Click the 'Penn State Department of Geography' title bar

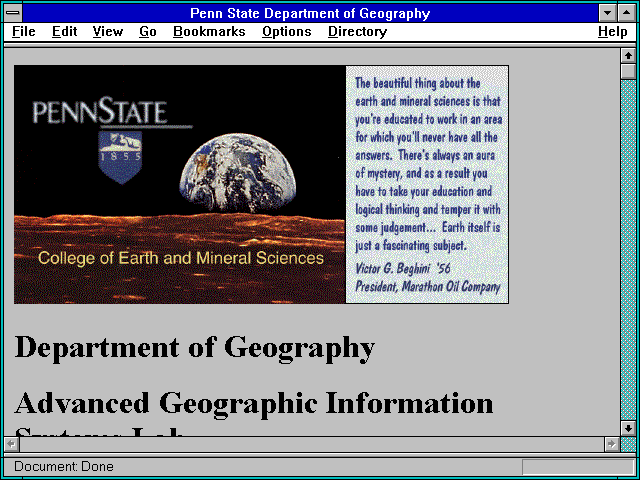(x=310, y=13)
